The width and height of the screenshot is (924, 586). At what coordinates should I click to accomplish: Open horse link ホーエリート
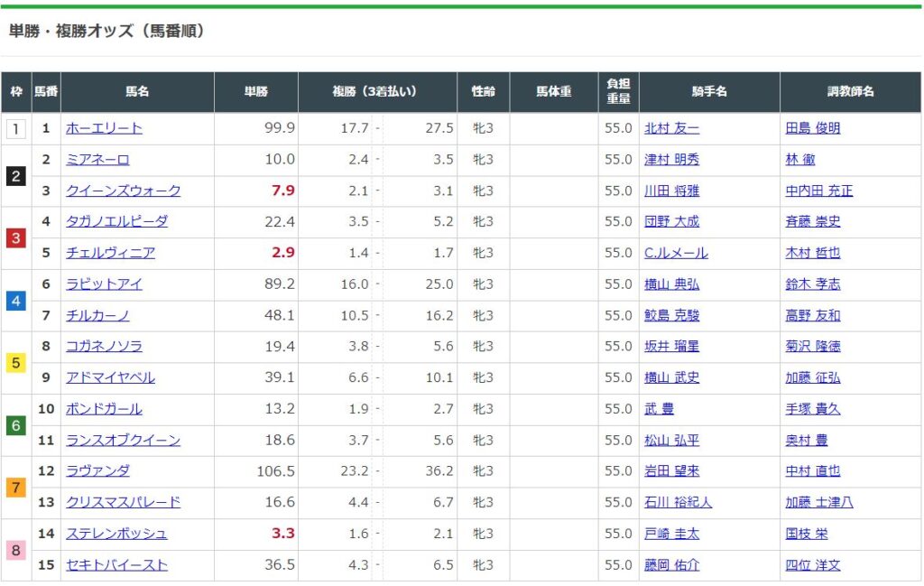(104, 128)
